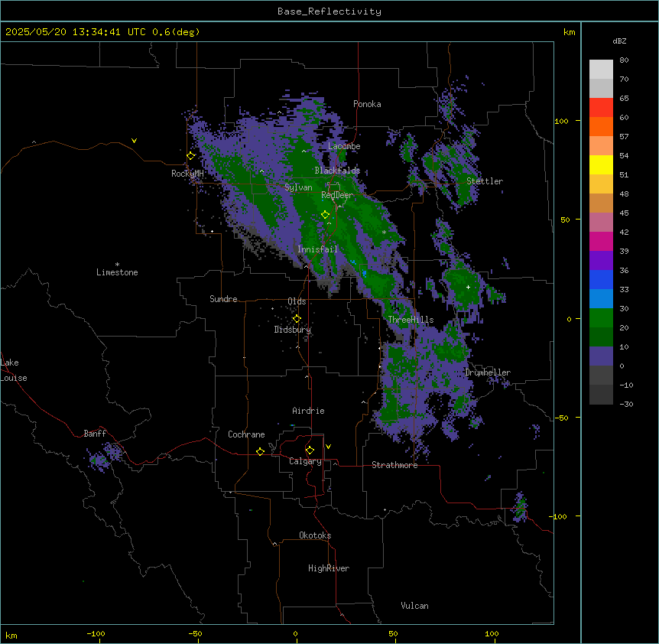Screen dimensions: 659x644
Task: Select the Airdrie label
Action: [309, 411]
